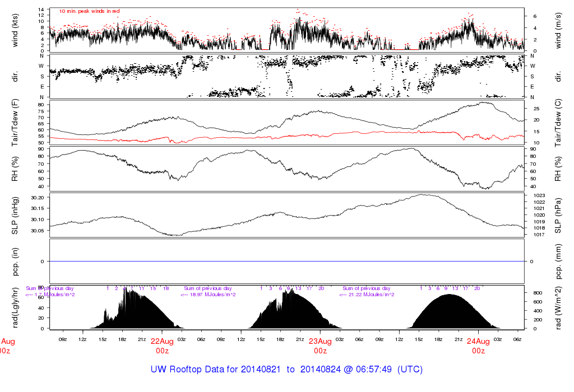Click the 'pcp. (mm)' axis label

558,262
